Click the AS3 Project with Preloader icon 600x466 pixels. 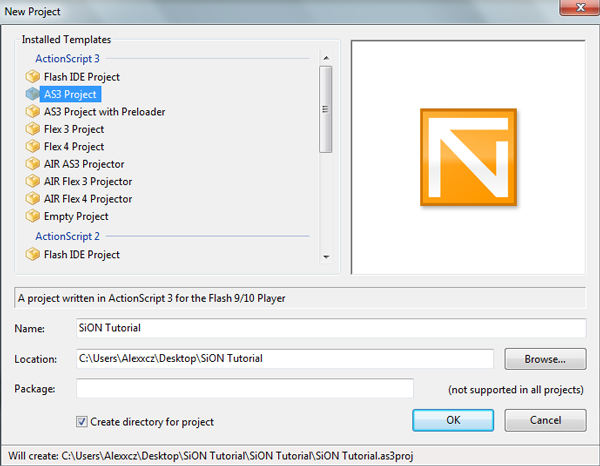pyautogui.click(x=33, y=112)
